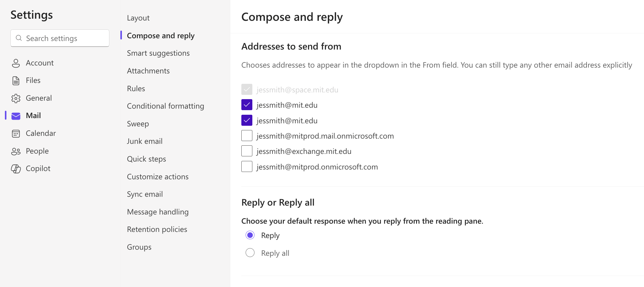The image size is (644, 287).
Task: Click the Mail envelope icon
Action: [16, 116]
